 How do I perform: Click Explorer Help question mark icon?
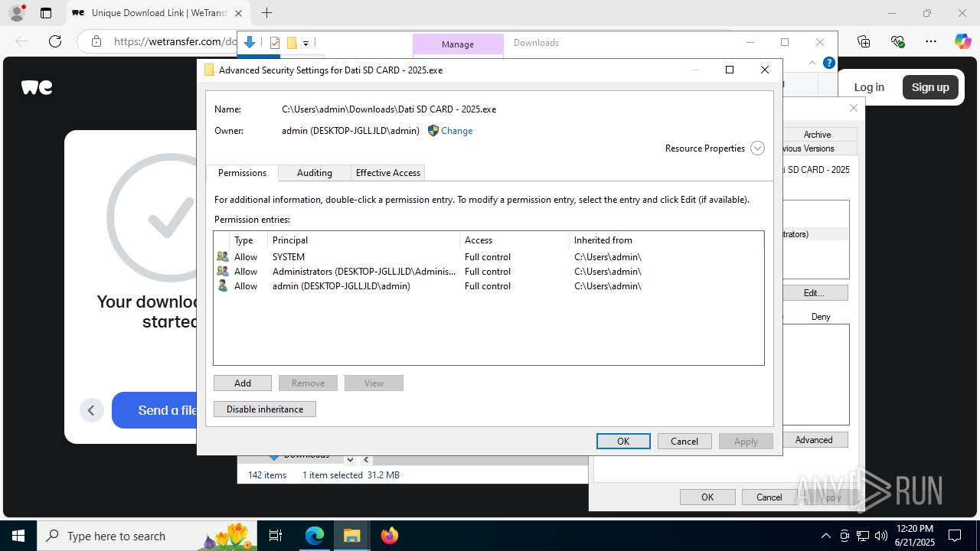[x=828, y=63]
